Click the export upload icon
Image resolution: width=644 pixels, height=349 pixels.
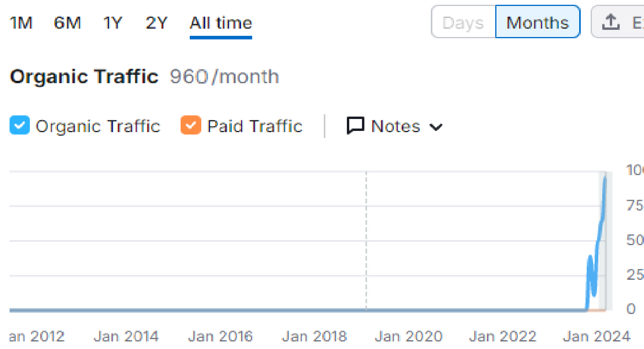coord(611,22)
